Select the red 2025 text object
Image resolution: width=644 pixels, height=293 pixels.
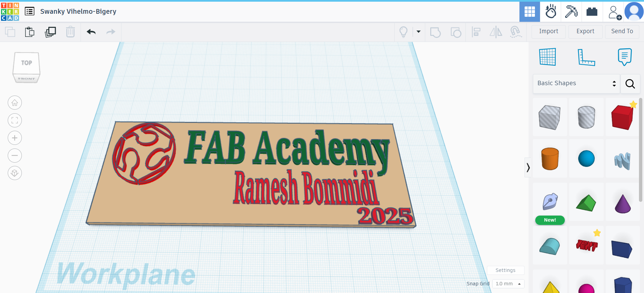pos(385,216)
